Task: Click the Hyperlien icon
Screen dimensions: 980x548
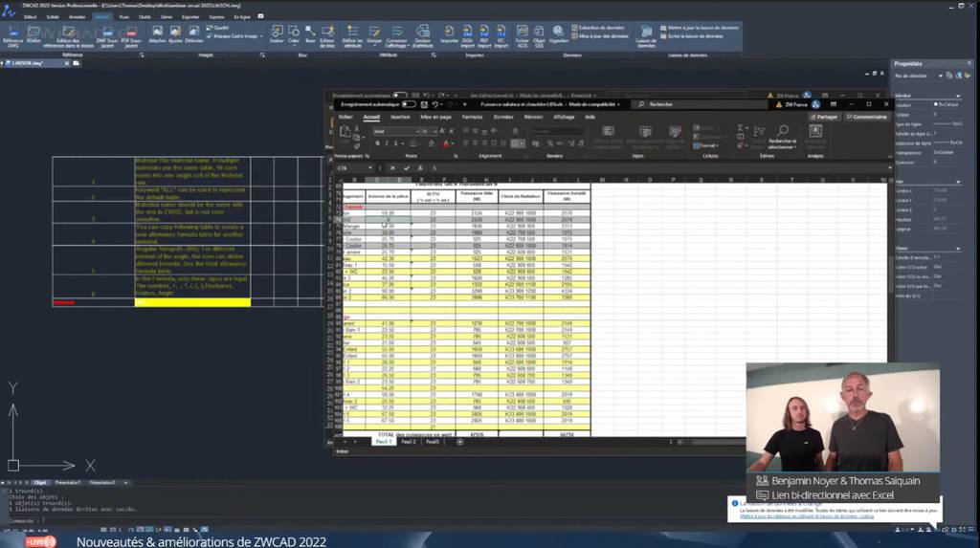Action: tap(558, 34)
